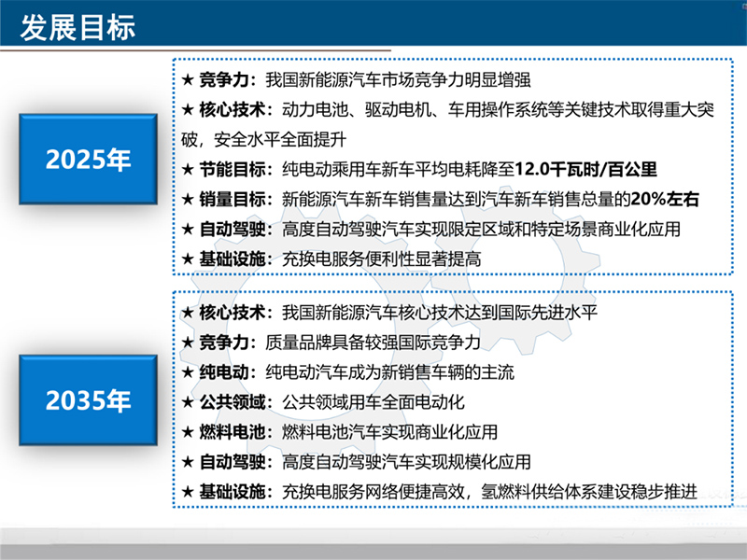Click the 2025 自动驾驶 line about 限定区域
This screenshot has height=560, width=747.
[x=430, y=229]
